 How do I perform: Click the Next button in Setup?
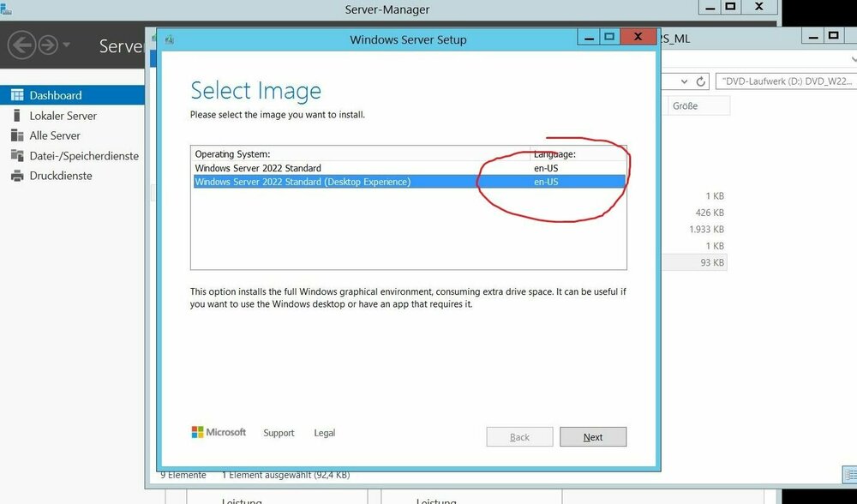(593, 437)
